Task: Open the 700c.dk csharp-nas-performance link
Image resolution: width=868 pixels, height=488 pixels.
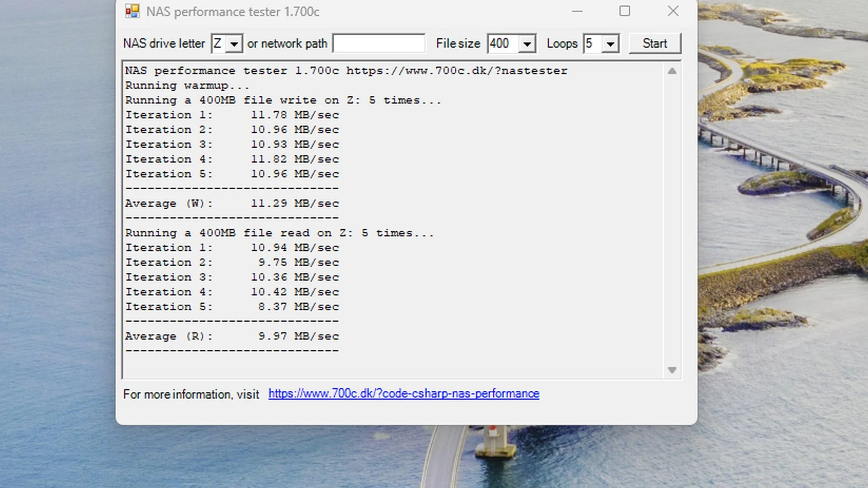Action: coord(404,394)
